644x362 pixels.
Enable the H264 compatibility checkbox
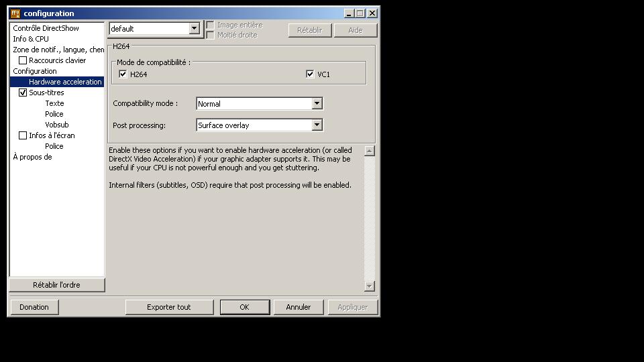123,74
